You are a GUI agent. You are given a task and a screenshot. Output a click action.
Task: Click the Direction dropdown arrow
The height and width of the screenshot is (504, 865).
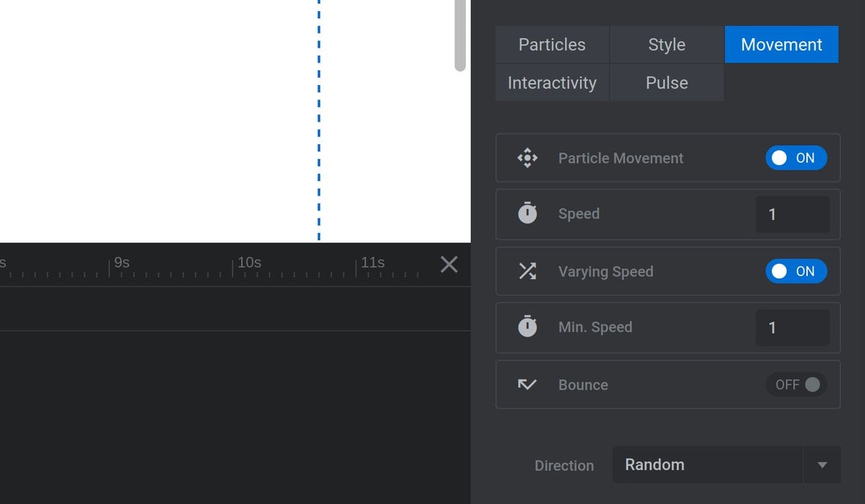[822, 465]
